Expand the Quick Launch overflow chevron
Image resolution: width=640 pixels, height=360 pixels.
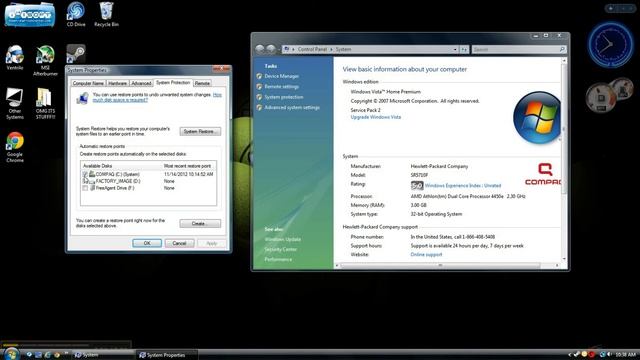(66, 353)
